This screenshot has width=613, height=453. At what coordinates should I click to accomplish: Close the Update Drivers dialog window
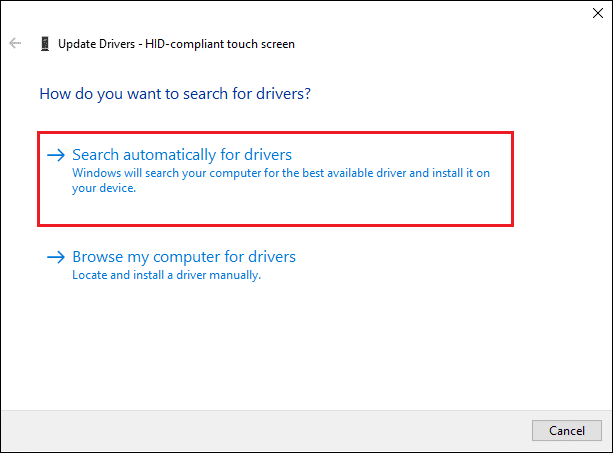coord(595,13)
